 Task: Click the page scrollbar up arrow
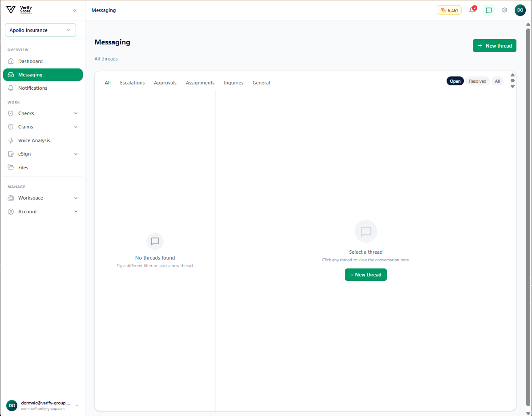(528, 24)
